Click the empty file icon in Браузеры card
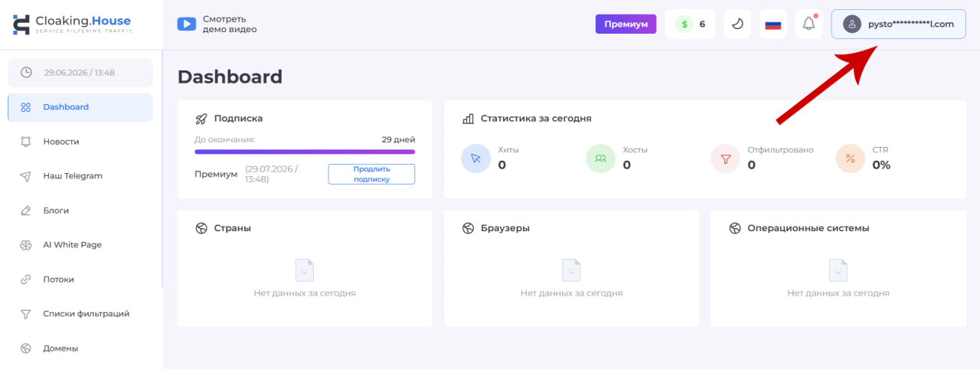 pyautogui.click(x=571, y=269)
